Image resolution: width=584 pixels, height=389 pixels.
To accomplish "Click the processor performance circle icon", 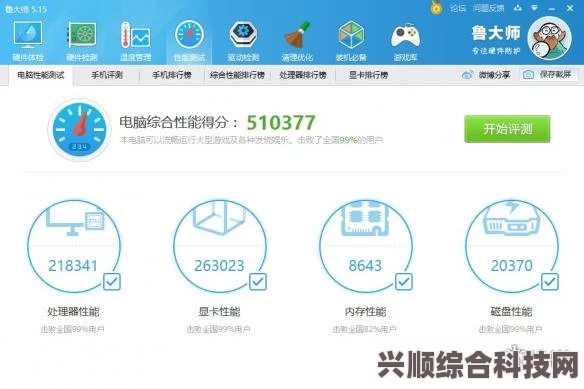I will (74, 246).
